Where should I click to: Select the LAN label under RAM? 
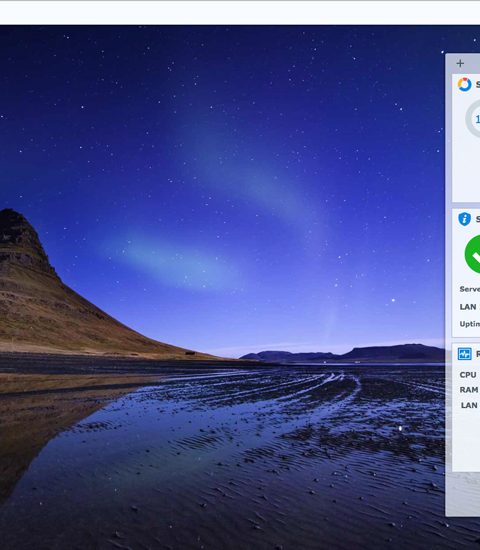click(x=469, y=405)
